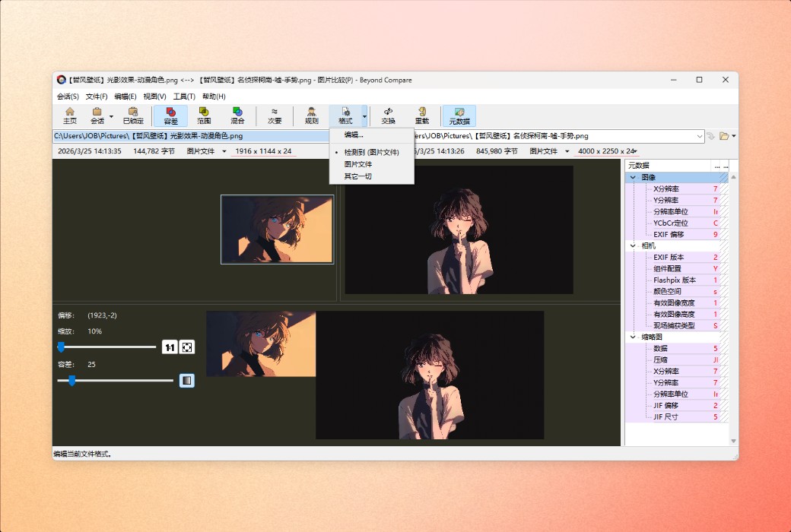791x532 pixels.
Task: Open the 编辑(E) menu
Action: point(125,97)
